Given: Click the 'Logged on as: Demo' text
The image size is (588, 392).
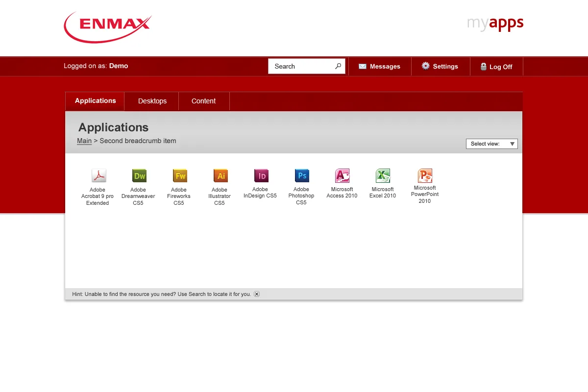Looking at the screenshot, I should click(96, 66).
